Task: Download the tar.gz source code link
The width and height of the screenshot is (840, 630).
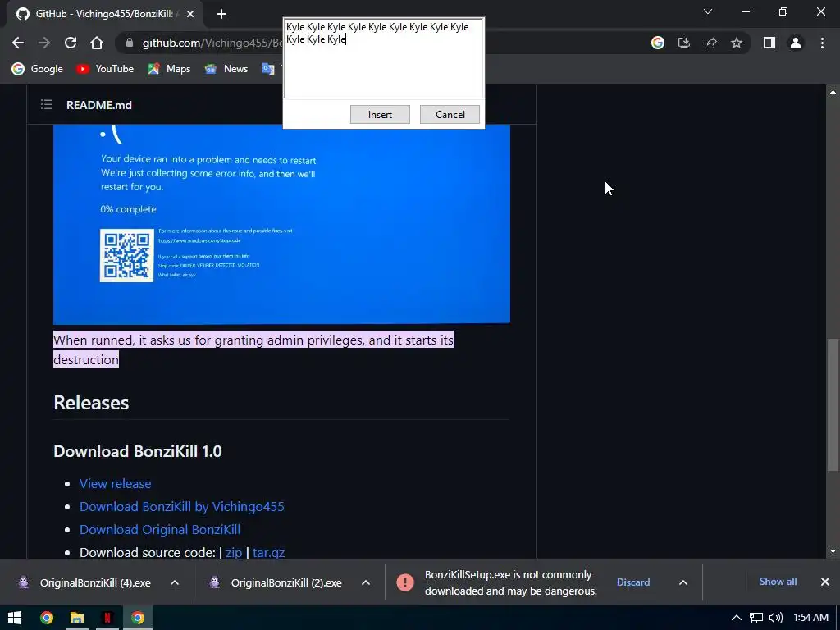Action: coord(268,552)
